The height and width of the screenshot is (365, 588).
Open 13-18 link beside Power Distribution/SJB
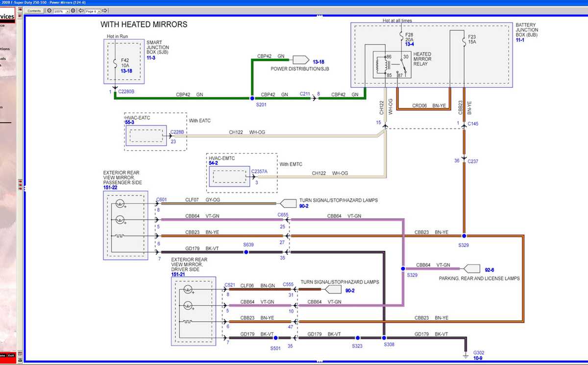click(318, 62)
